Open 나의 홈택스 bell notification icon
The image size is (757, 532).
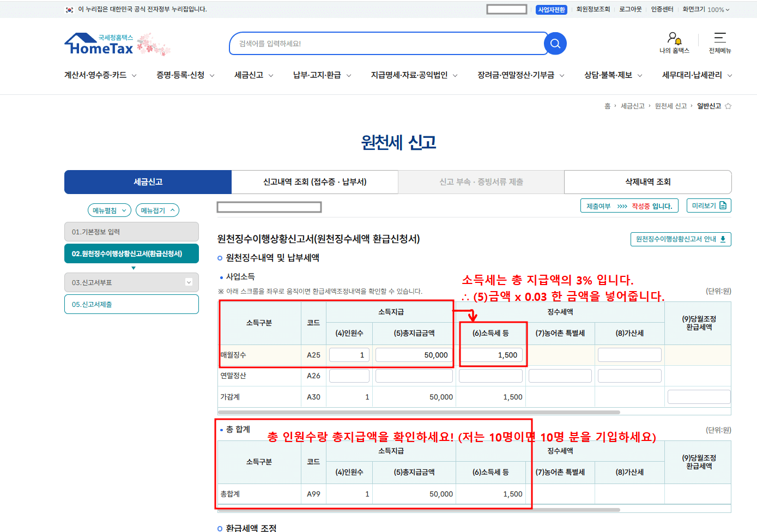point(676,40)
